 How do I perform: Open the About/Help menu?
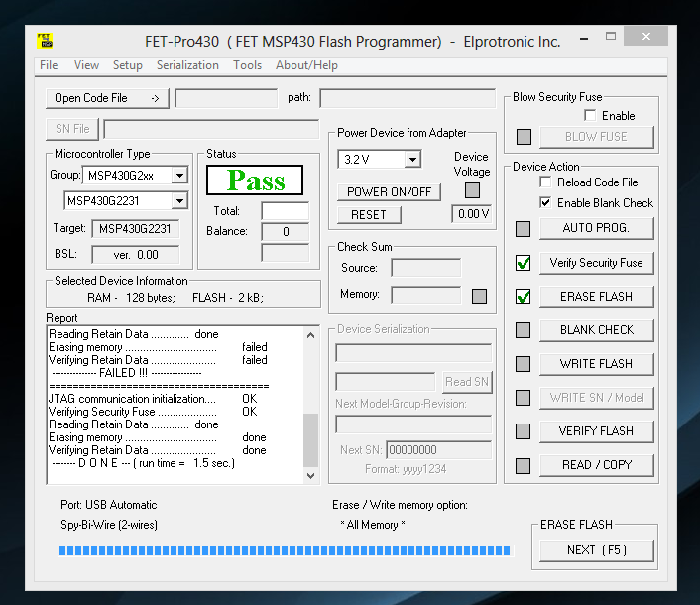pos(306,65)
